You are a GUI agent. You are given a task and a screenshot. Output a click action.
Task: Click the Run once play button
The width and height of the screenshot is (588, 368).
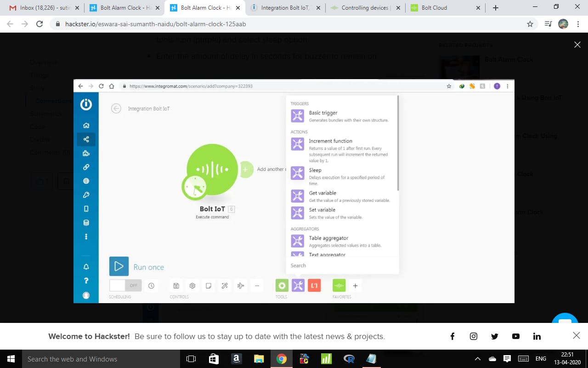coord(119,266)
